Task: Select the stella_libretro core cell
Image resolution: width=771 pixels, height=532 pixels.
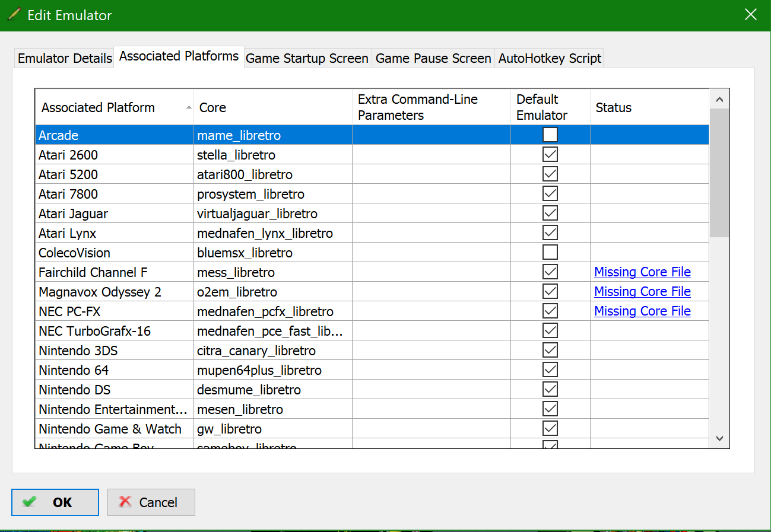Action: pyautogui.click(x=273, y=155)
